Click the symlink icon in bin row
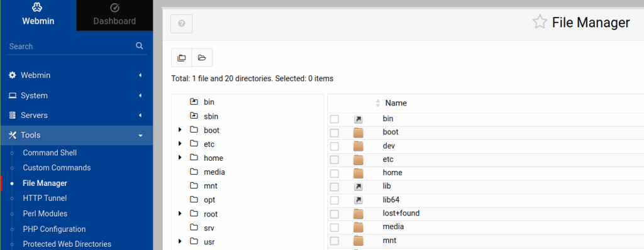The height and width of the screenshot is (250, 644). [x=358, y=119]
